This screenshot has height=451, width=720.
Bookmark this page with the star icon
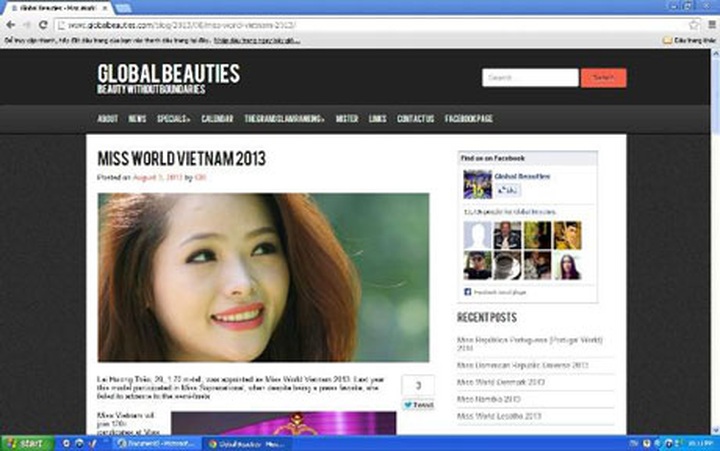coord(694,25)
